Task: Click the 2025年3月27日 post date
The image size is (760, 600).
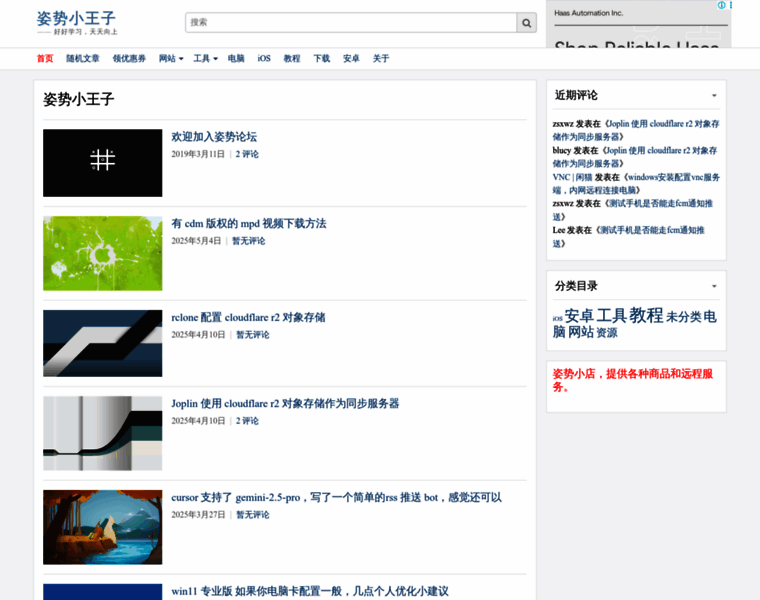Action: (x=198, y=515)
